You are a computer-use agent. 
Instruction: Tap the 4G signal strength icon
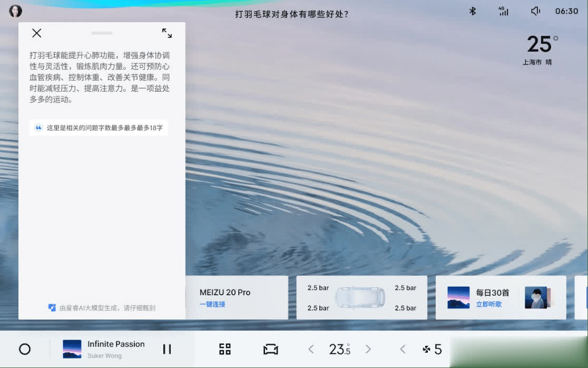pyautogui.click(x=503, y=11)
